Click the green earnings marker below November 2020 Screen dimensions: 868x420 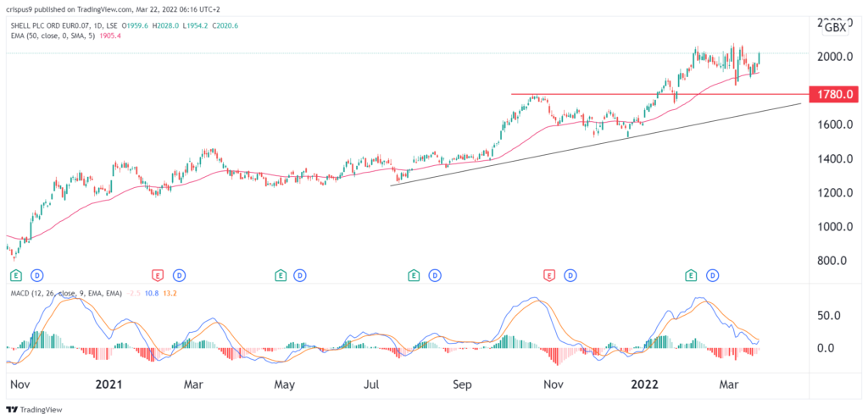click(x=16, y=274)
